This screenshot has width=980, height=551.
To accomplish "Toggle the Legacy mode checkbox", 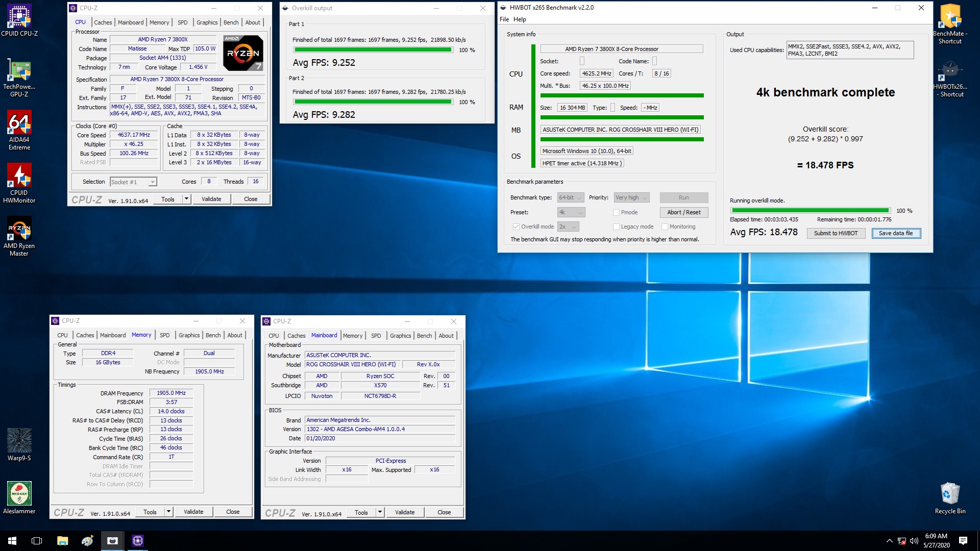I will pos(616,227).
